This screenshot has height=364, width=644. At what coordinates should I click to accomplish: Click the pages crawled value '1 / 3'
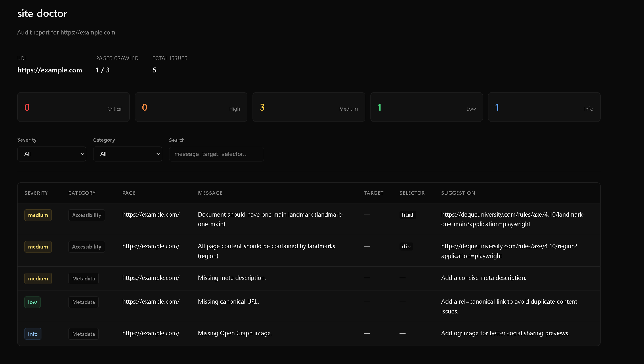coord(103,70)
